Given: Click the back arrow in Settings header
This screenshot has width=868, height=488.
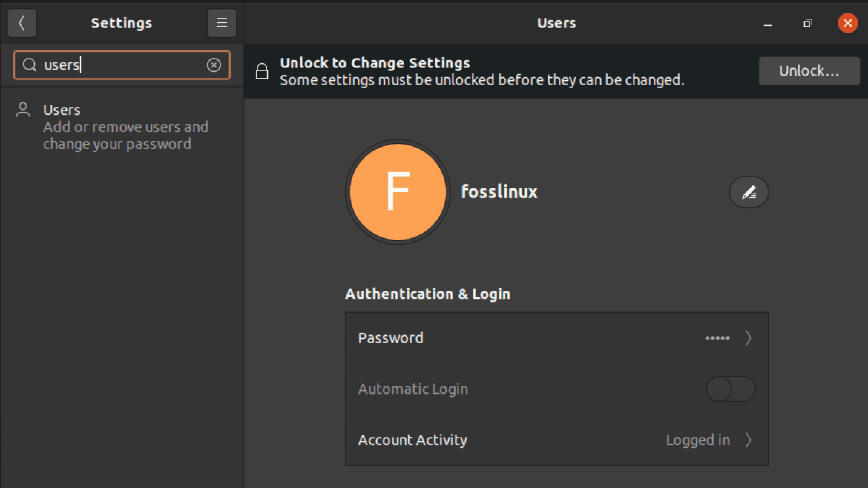Looking at the screenshot, I should click(x=22, y=23).
